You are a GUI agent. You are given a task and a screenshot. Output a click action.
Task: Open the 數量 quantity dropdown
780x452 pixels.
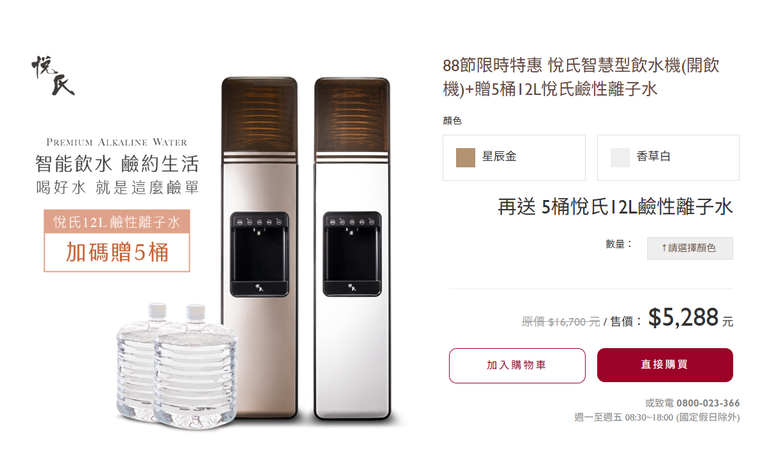click(689, 248)
